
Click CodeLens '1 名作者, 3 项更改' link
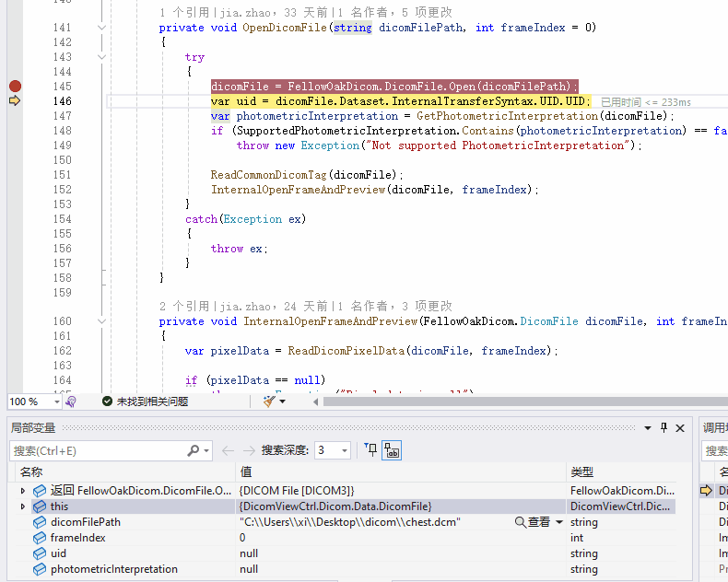point(394,307)
